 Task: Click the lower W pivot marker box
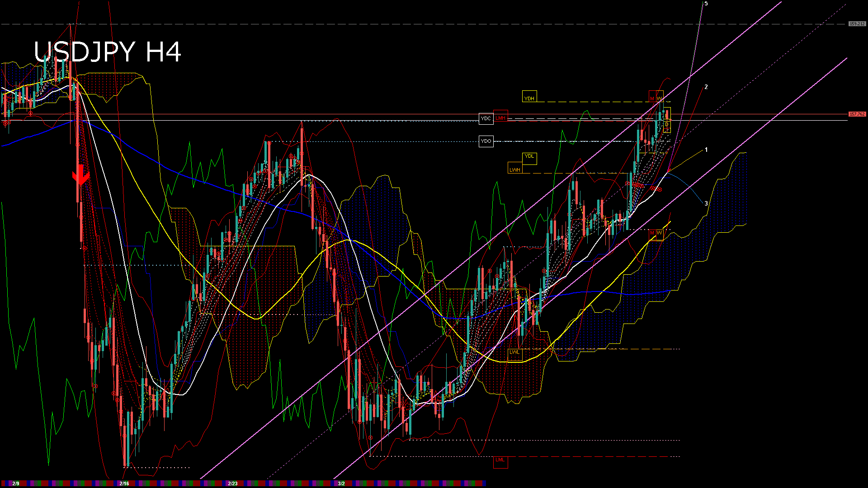pyautogui.click(x=659, y=234)
